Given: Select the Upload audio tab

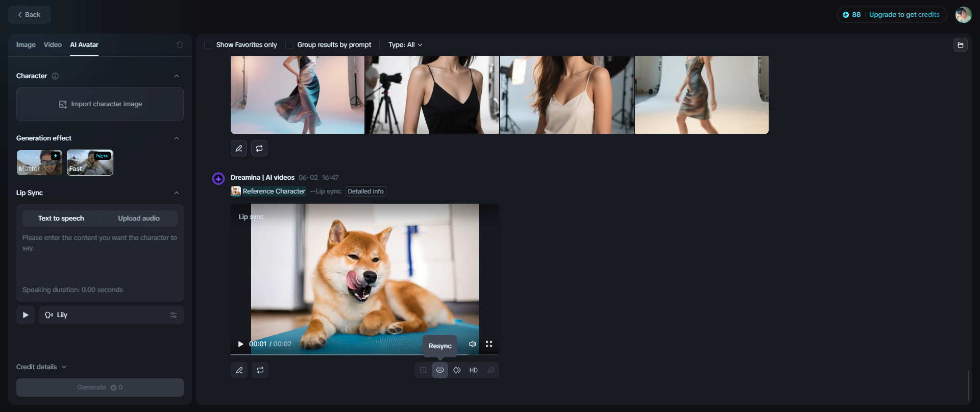Looking at the screenshot, I should coord(139,219).
